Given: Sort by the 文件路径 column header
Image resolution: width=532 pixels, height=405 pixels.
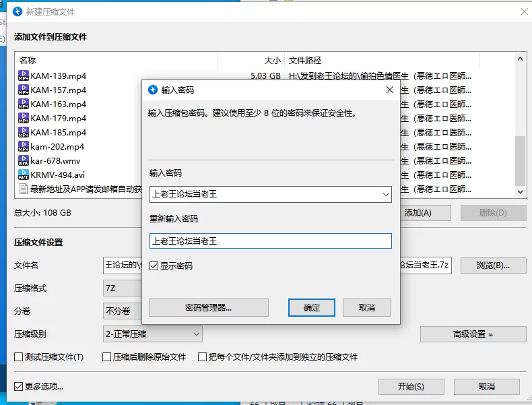Looking at the screenshot, I should point(382,61).
